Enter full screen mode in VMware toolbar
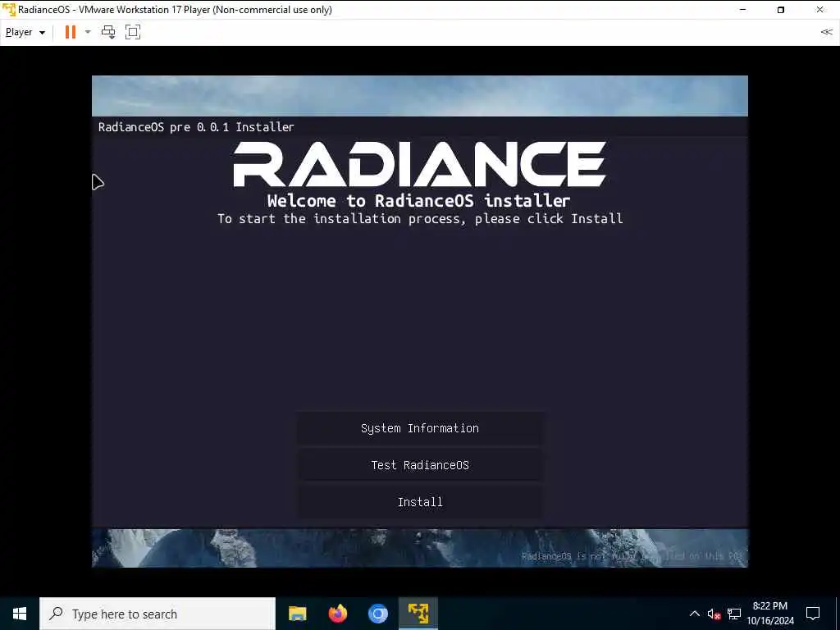Image resolution: width=840 pixels, height=630 pixels. [133, 32]
